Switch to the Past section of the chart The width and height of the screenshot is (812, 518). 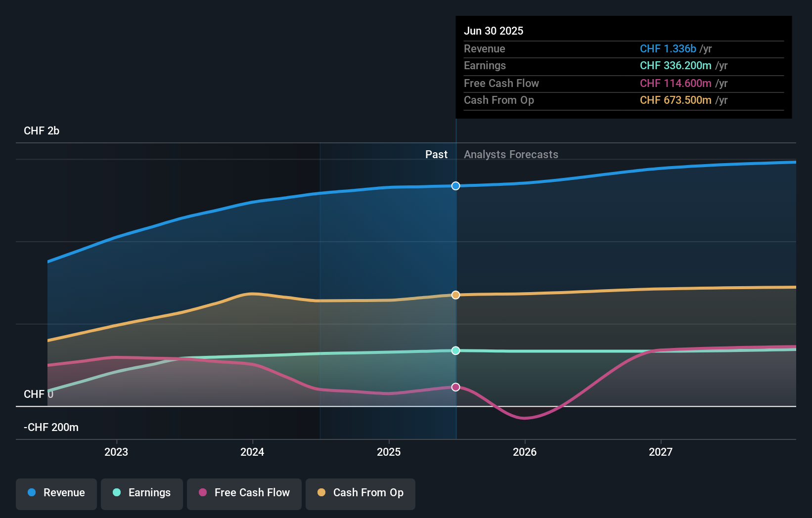(x=436, y=154)
